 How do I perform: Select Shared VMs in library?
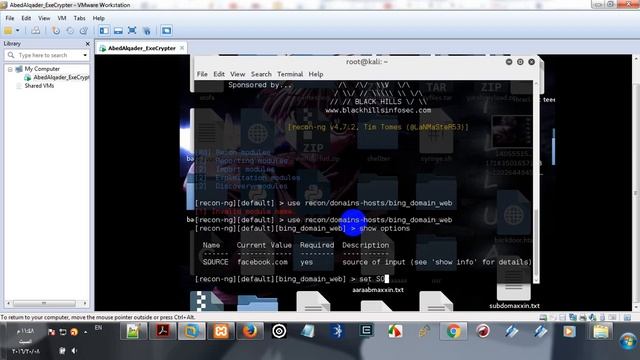[39, 86]
